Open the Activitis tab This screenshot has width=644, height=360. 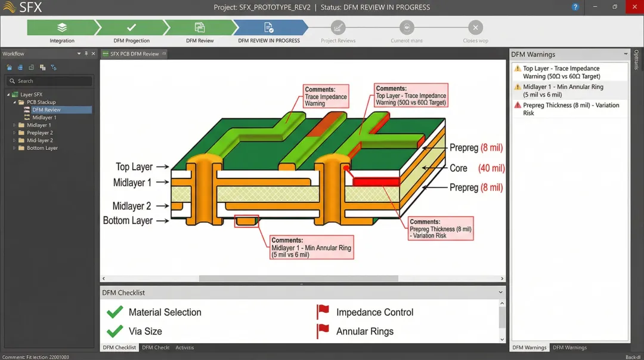[185, 347]
